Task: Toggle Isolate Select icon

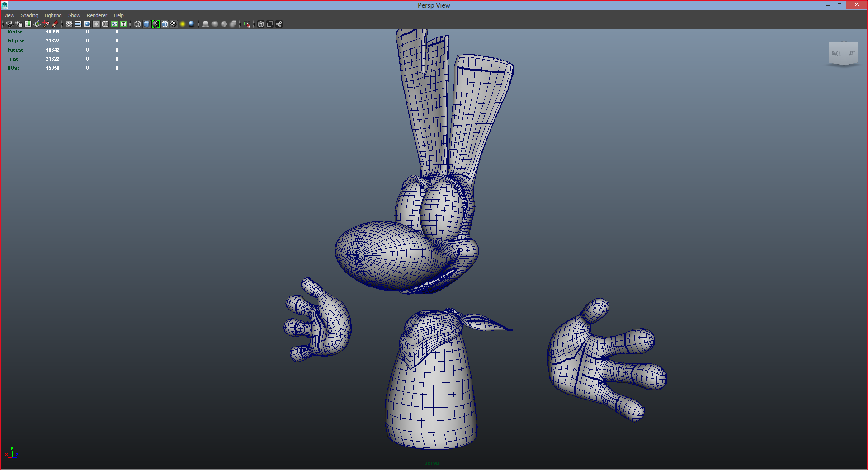Action: 247,24
